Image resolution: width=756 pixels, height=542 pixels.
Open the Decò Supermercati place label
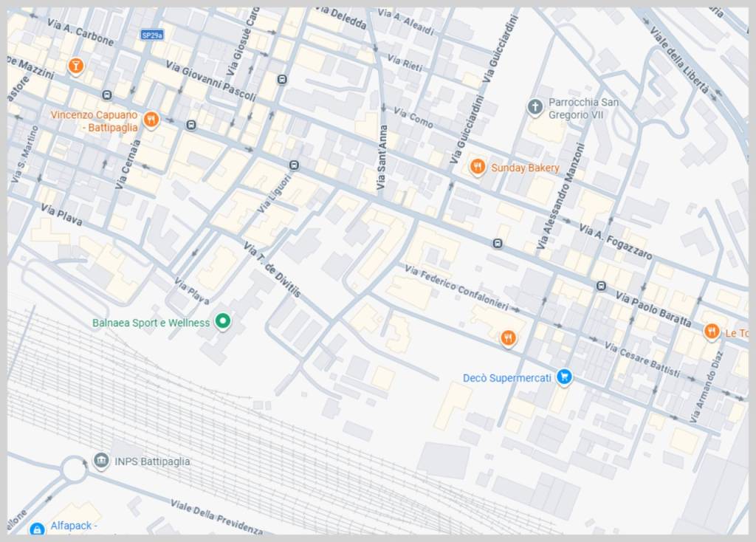[x=506, y=378]
